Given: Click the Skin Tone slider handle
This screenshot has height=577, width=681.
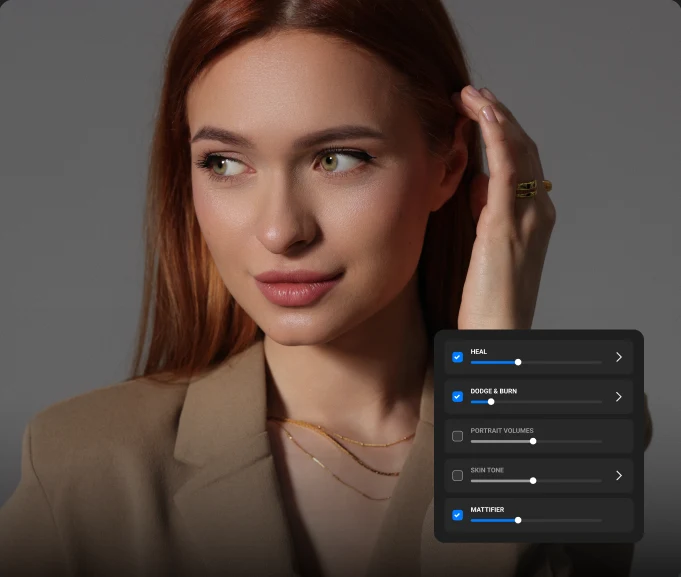Looking at the screenshot, I should (533, 481).
